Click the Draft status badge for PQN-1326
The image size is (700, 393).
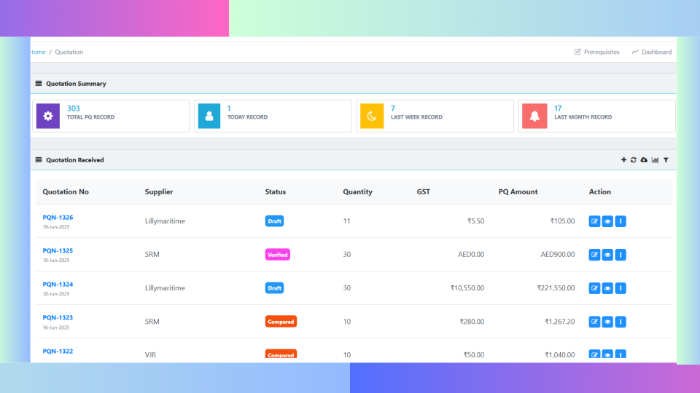[274, 221]
